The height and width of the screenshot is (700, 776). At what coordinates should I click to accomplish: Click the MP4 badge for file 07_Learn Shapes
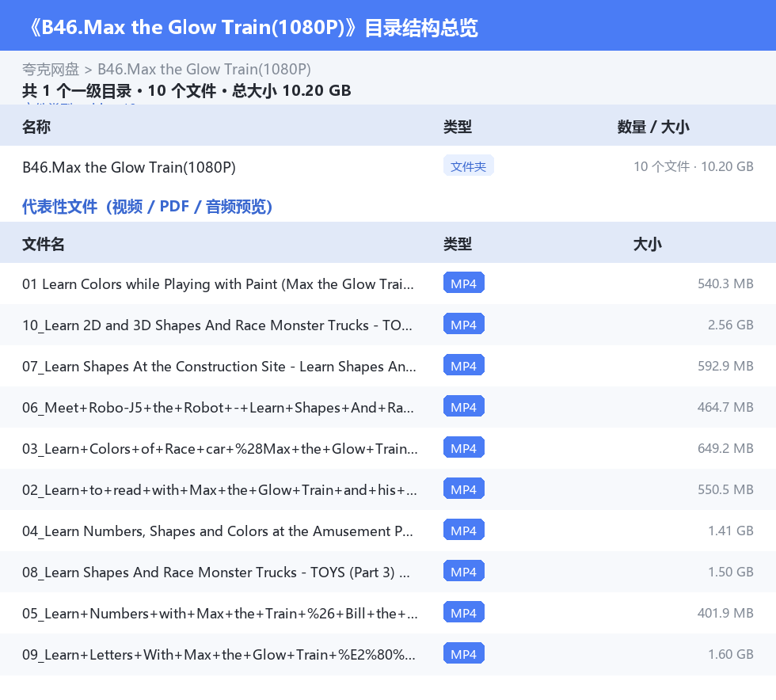[x=464, y=365]
